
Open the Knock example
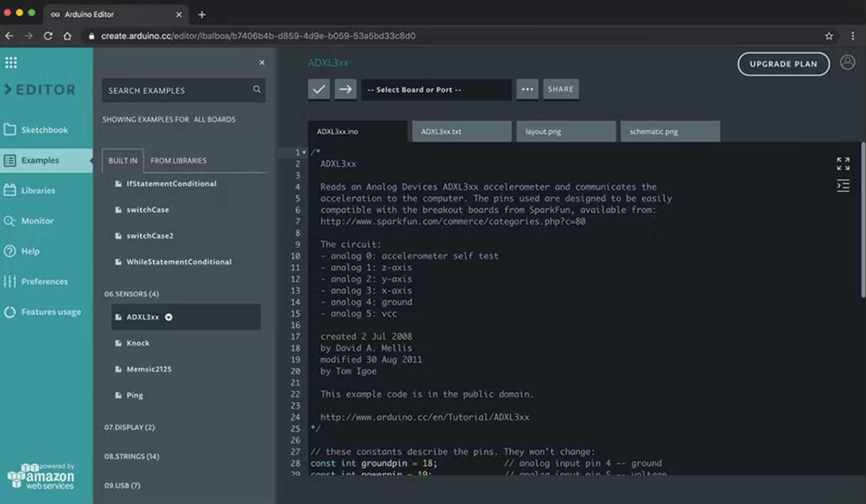pos(138,343)
